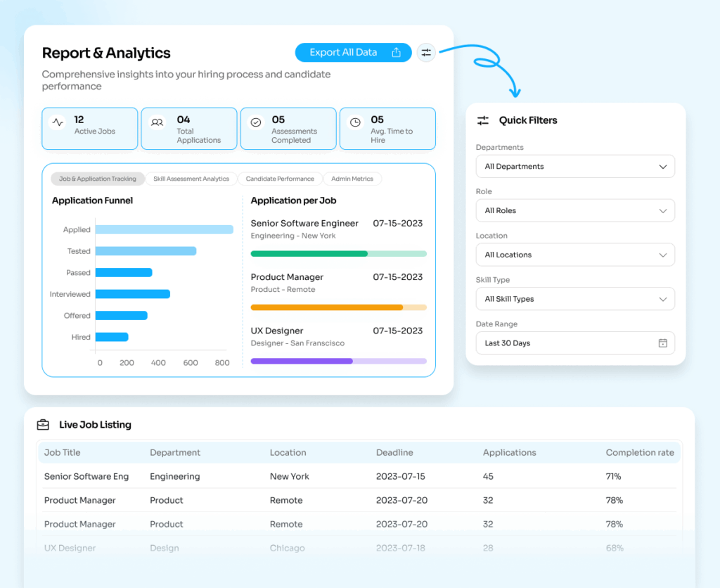Click the Avg. Time to Hire clock icon

point(355,122)
